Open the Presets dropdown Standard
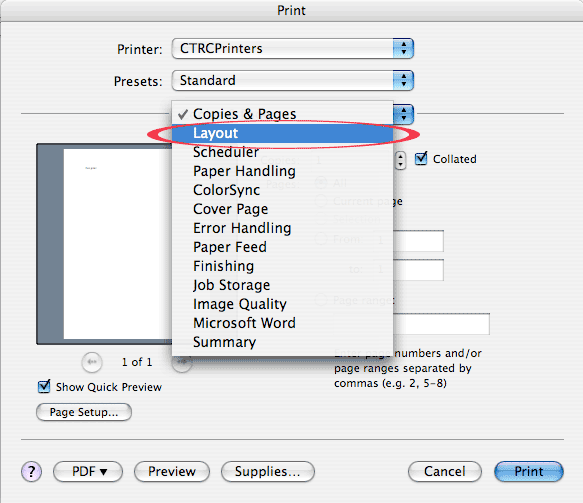583x503 pixels. click(x=293, y=80)
